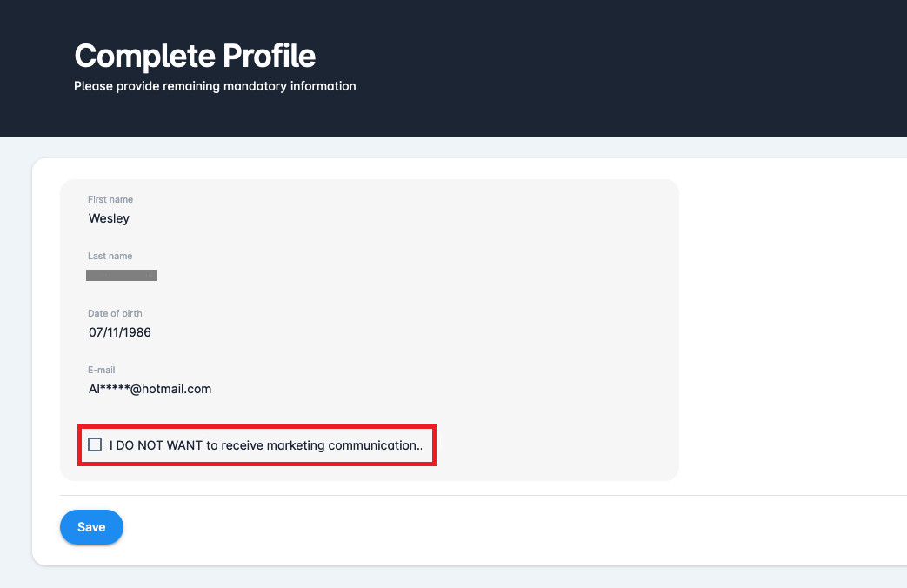Click the 07/11/1986 birth date value
This screenshot has height=588, width=907.
pos(120,332)
